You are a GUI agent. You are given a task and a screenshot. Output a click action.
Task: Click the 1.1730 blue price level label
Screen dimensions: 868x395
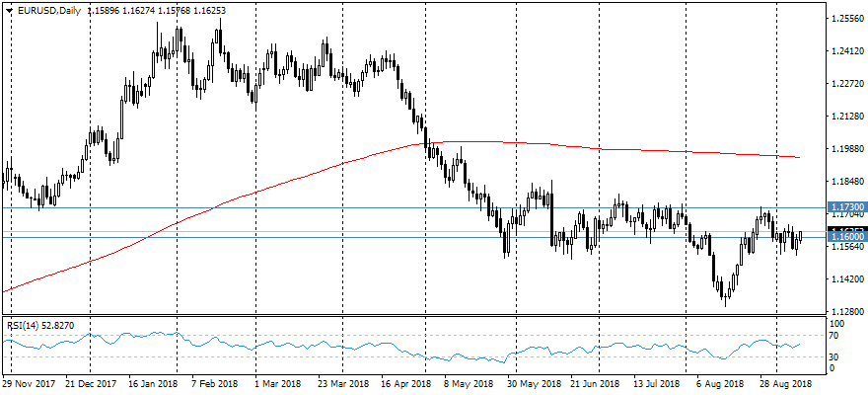coord(847,207)
